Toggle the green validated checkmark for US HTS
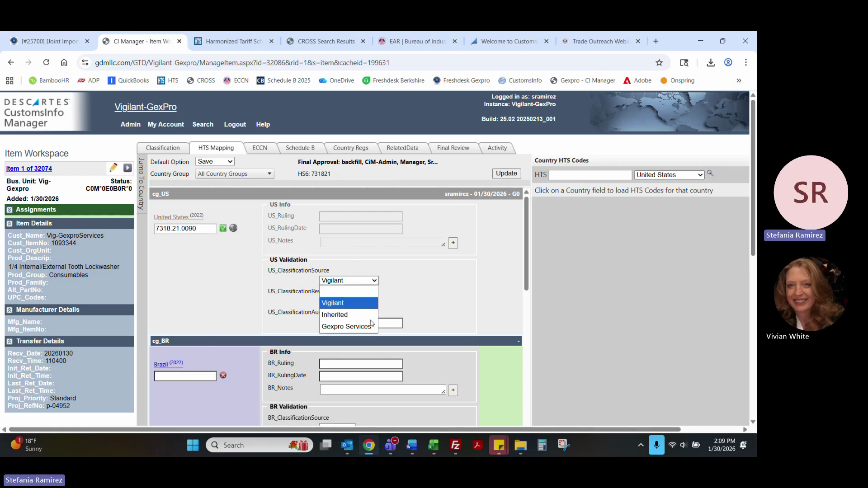 click(223, 228)
